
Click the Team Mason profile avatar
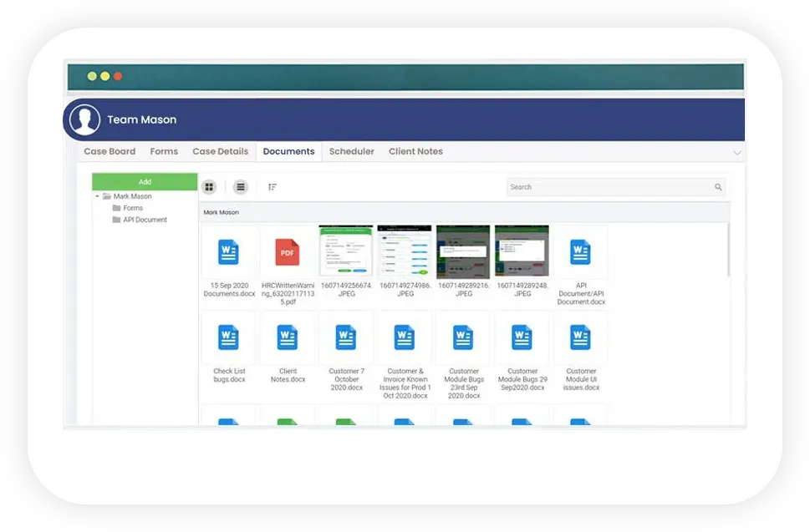pos(84,119)
